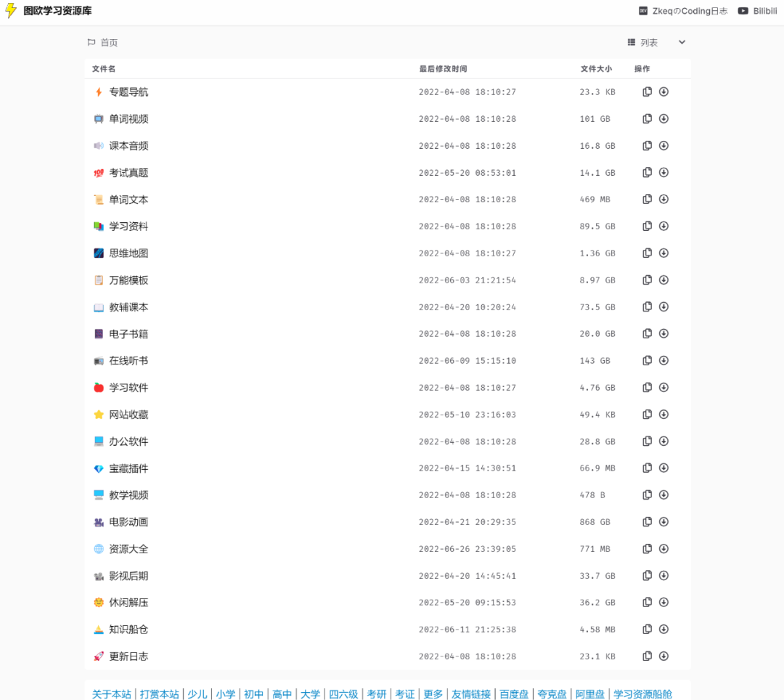Screen dimensions: 784x700
Task: Copy link of 网站收藏 row
Action: click(x=647, y=415)
